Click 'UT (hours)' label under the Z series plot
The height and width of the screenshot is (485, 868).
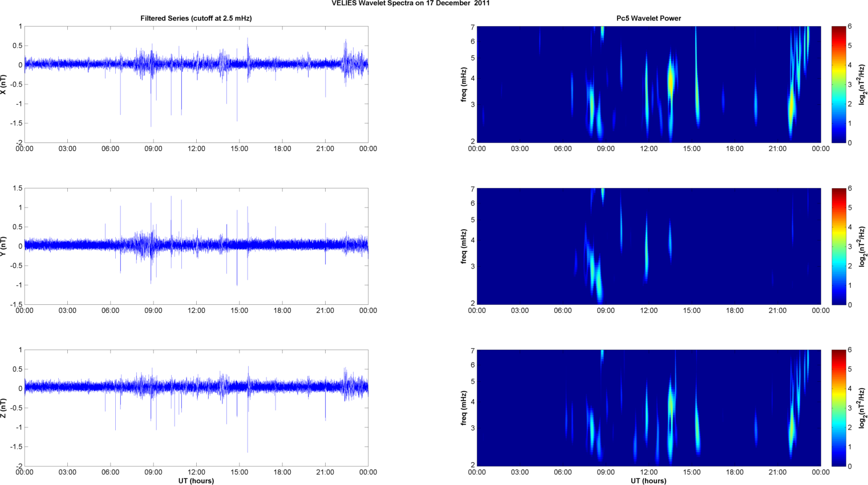(196, 480)
